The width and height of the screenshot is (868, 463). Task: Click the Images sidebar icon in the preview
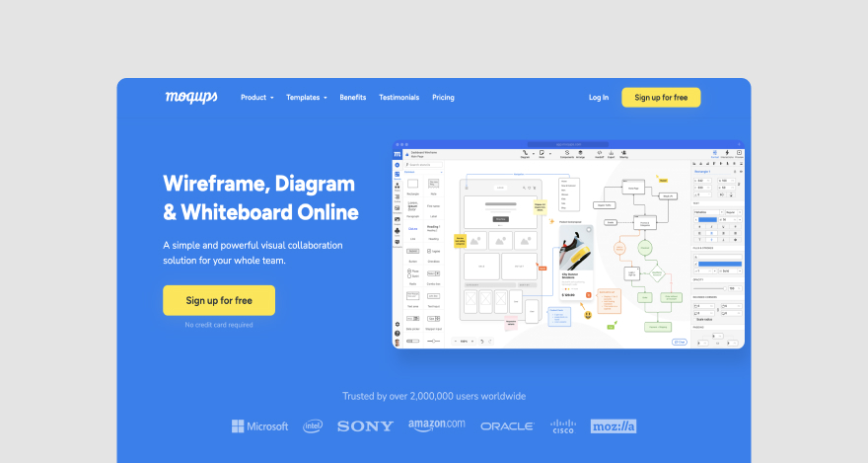397,221
